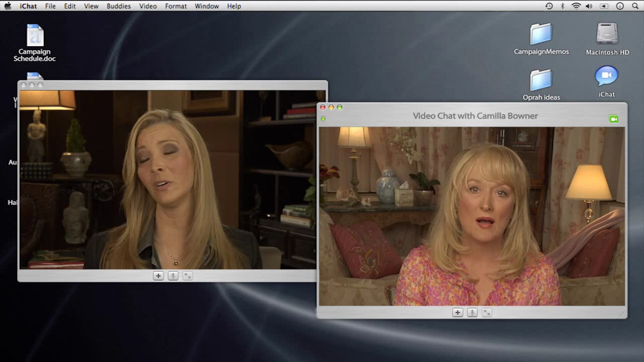Click green status dot below window controls
Viewport: 644px width, 362px height.
[x=323, y=119]
